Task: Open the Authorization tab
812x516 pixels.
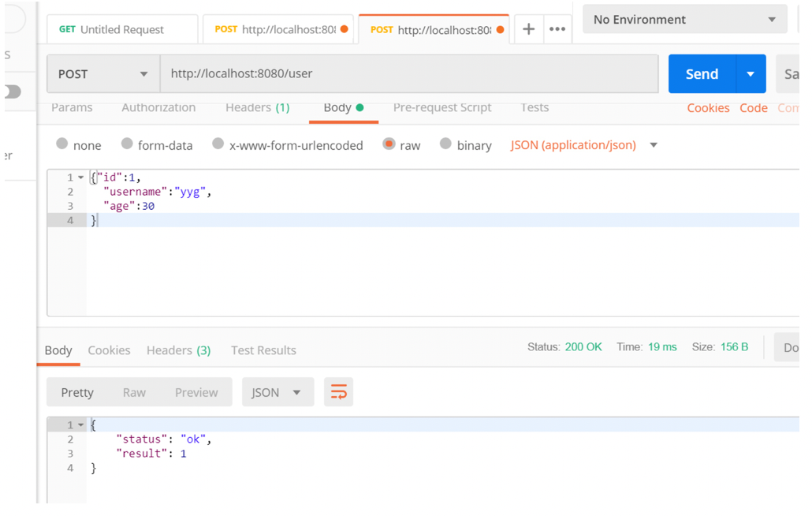Action: tap(158, 108)
